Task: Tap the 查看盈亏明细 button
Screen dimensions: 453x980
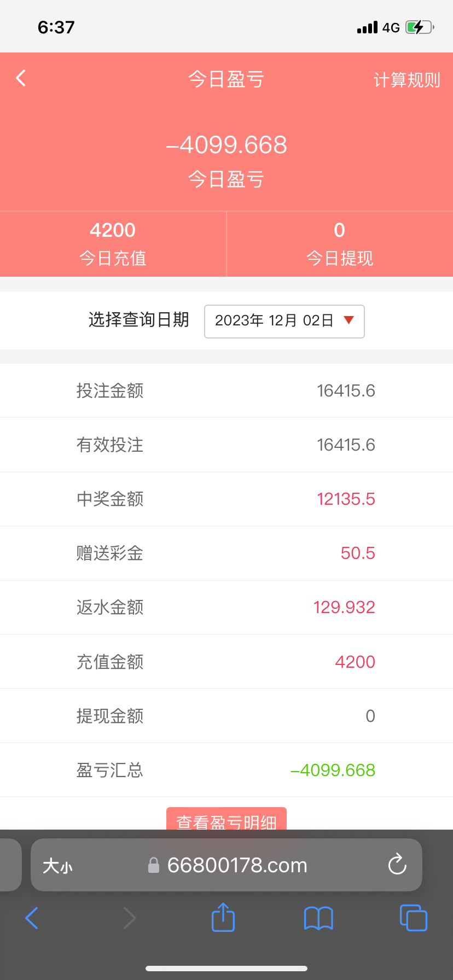Action: click(x=226, y=820)
